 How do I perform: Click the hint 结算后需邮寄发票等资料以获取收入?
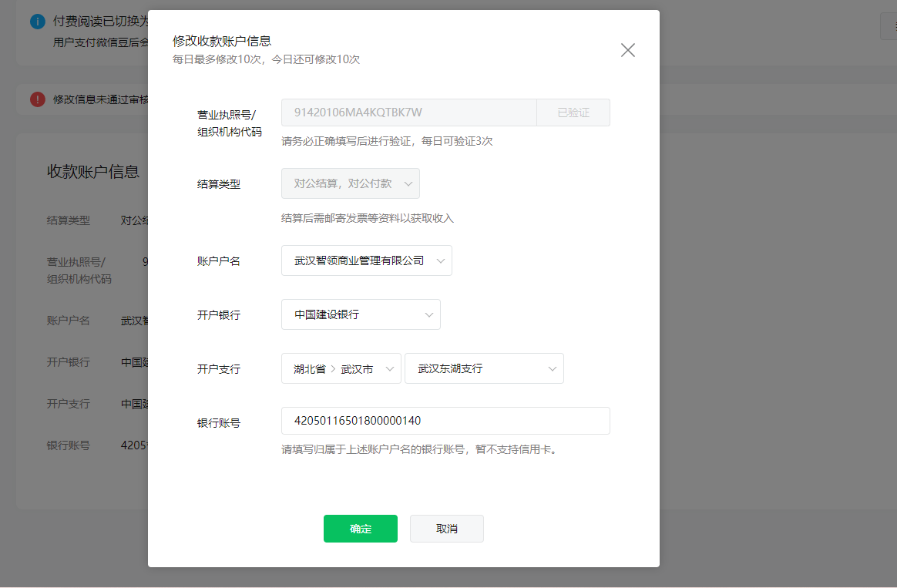point(368,219)
